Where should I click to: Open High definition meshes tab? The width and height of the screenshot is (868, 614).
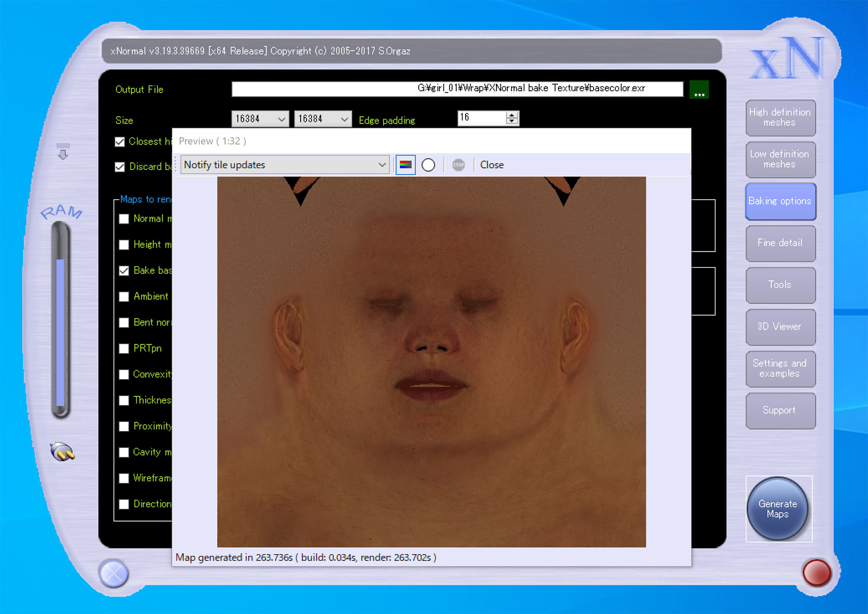(780, 117)
